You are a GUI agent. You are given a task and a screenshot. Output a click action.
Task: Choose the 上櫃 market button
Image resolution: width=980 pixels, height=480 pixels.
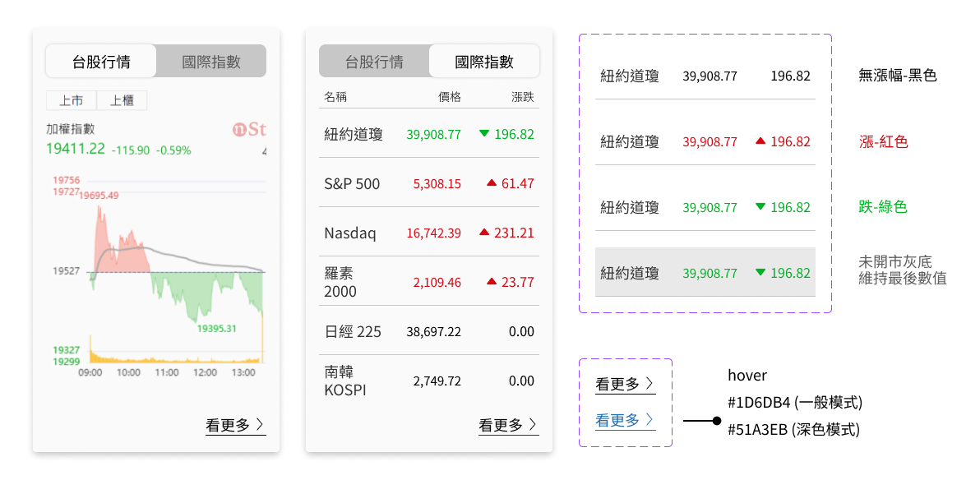coord(122,100)
